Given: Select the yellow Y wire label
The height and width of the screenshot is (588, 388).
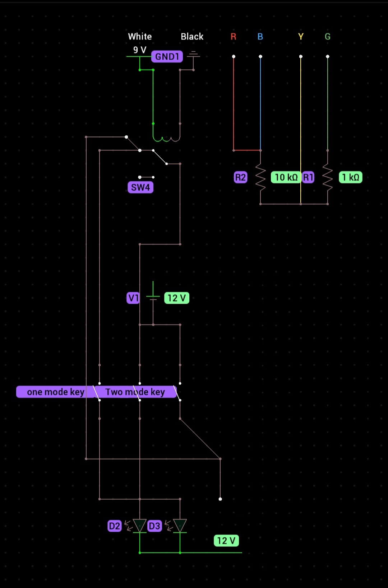Looking at the screenshot, I should [301, 37].
